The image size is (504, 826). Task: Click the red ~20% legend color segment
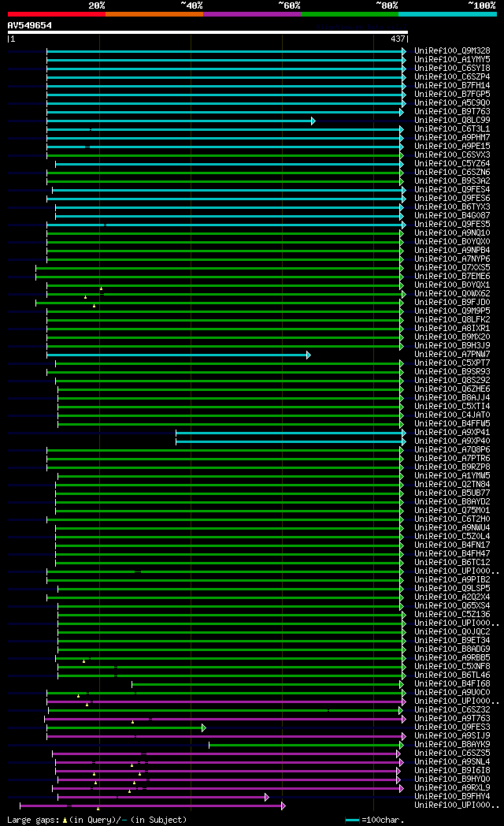[x=56, y=14]
